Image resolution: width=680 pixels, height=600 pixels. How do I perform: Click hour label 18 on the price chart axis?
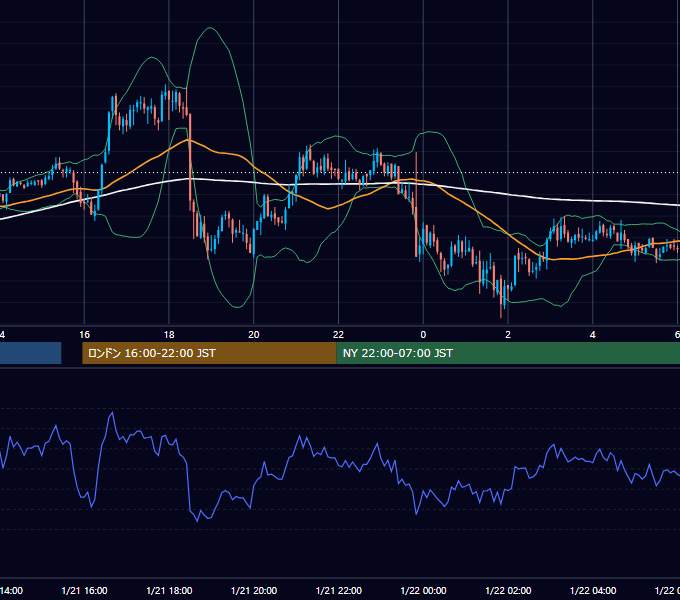pyautogui.click(x=169, y=335)
